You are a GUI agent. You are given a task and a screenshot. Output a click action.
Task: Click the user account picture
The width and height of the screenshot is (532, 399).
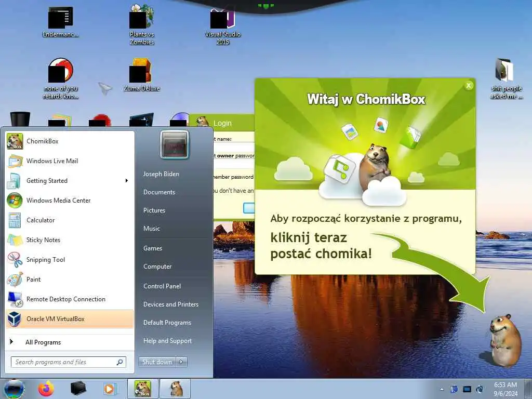[x=175, y=144]
